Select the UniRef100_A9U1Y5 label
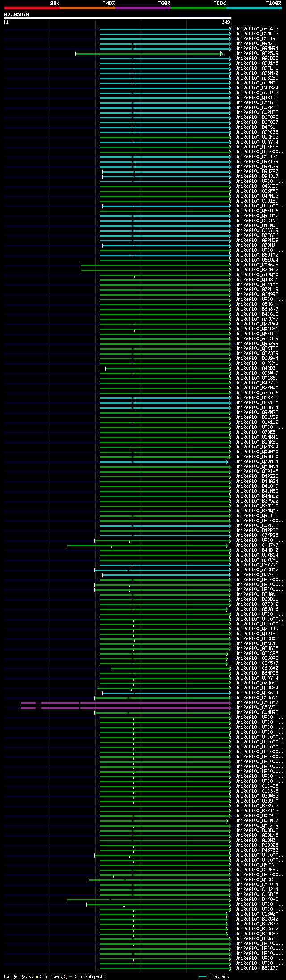The image size is (286, 980). 257,63
